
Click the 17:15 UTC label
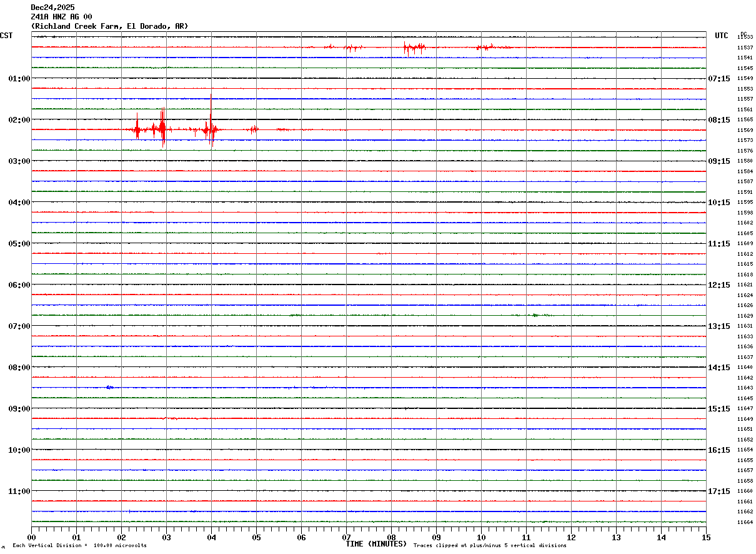719,491
